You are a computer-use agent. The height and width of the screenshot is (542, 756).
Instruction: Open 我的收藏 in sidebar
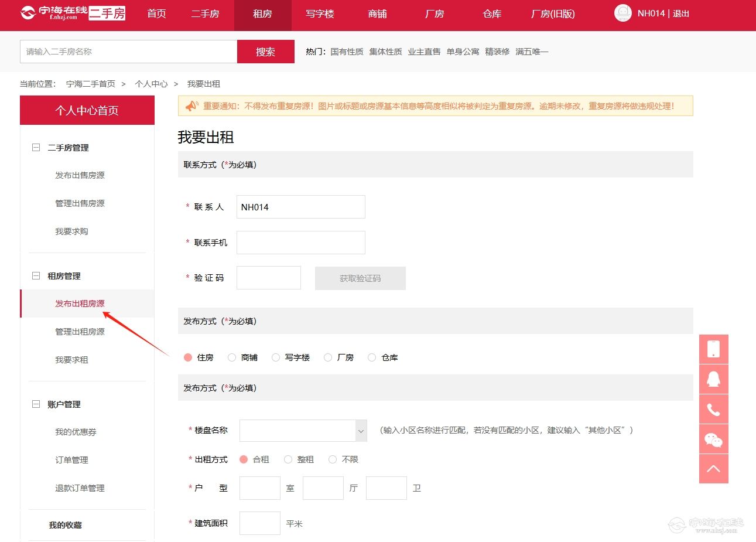[x=65, y=525]
